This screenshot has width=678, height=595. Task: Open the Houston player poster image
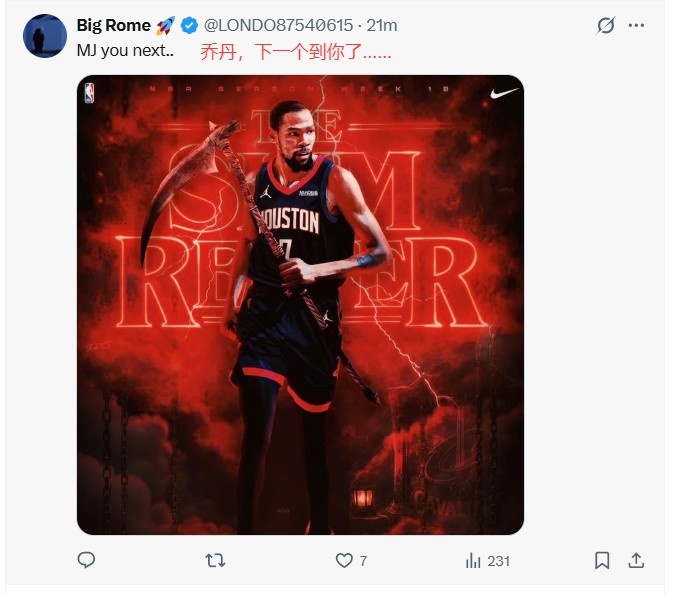pyautogui.click(x=300, y=305)
